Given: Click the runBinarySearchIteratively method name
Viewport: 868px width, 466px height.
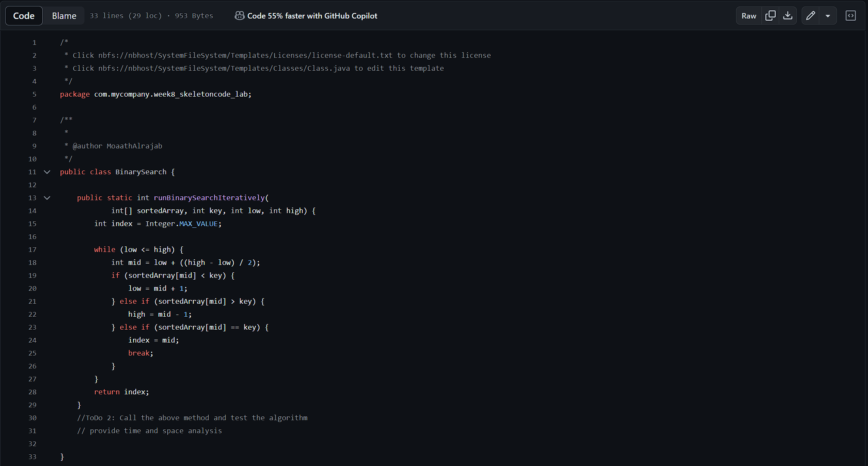Looking at the screenshot, I should click(x=209, y=198).
